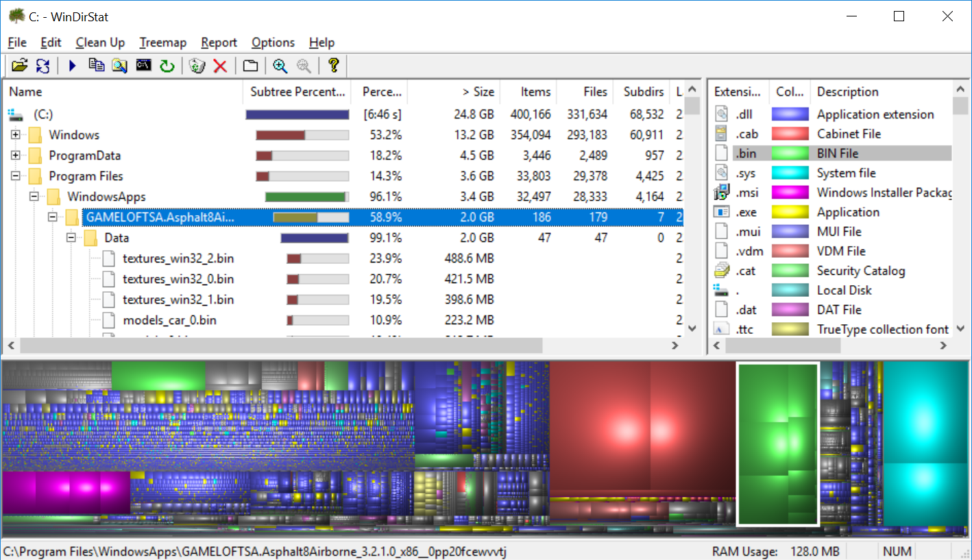Collapse the Data folder node
972x560 pixels.
71,238
